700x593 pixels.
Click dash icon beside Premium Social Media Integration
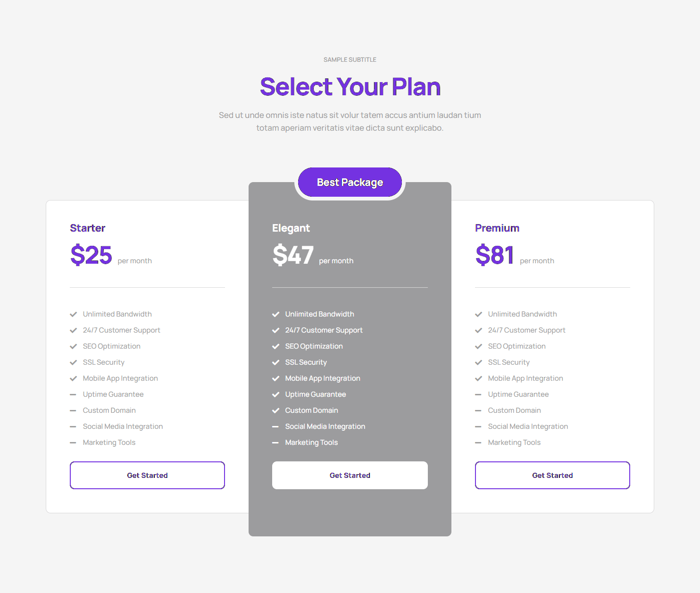(478, 426)
